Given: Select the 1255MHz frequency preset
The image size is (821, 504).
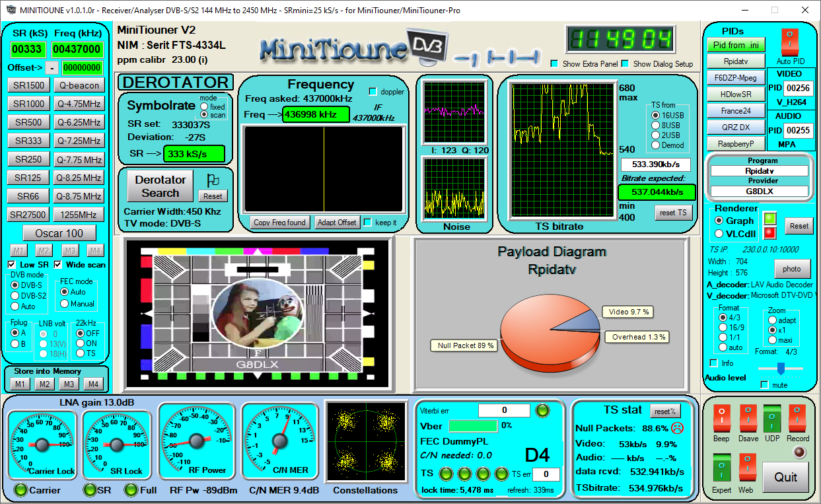Looking at the screenshot, I should click(x=79, y=215).
